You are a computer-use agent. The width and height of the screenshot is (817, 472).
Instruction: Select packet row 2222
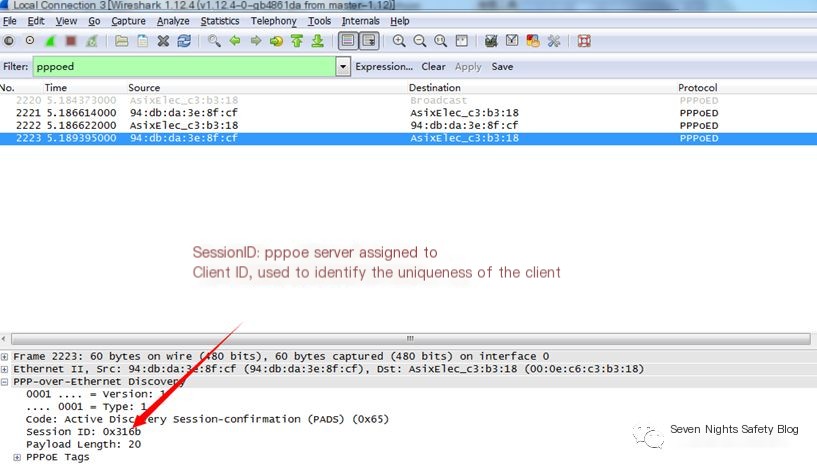pyautogui.click(x=408, y=126)
